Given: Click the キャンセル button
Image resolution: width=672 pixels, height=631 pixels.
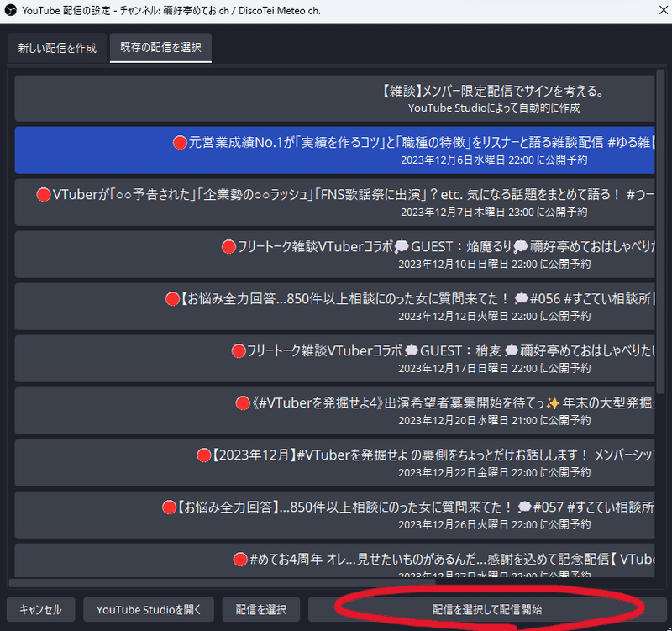Looking at the screenshot, I should [40, 609].
